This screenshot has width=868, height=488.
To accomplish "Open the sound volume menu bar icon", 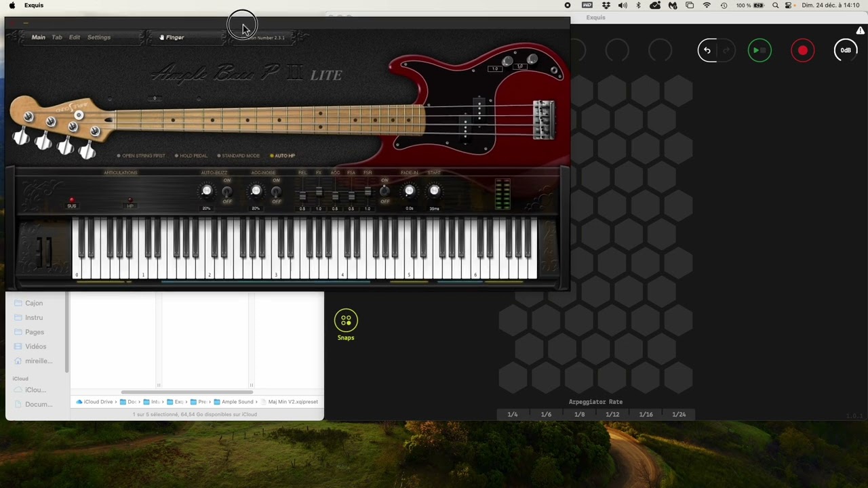I will [623, 5].
